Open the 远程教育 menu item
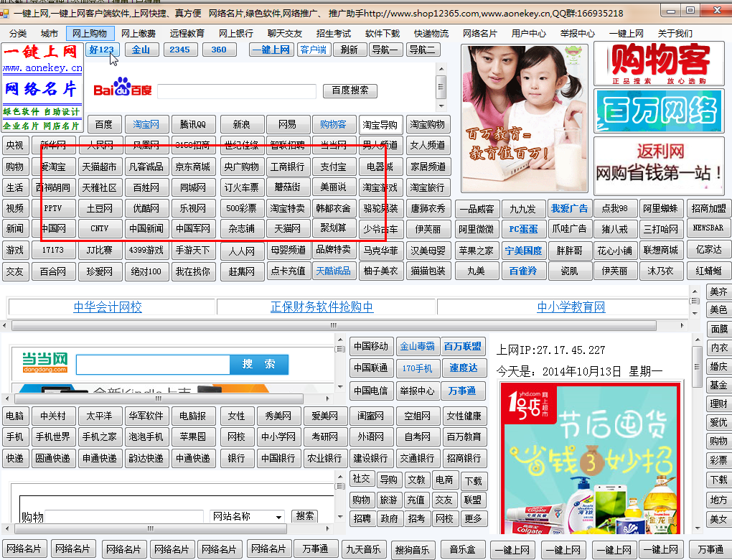This screenshot has height=560, width=732. (187, 33)
